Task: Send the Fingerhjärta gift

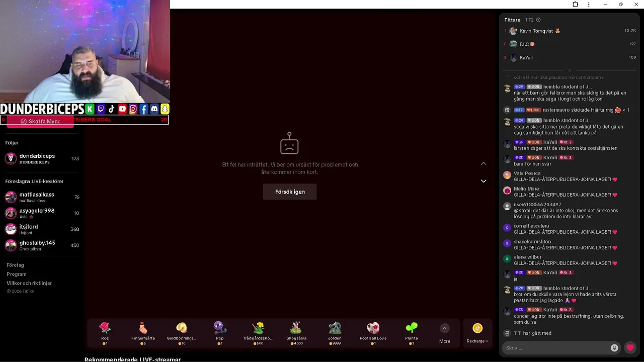Action: [143, 333]
